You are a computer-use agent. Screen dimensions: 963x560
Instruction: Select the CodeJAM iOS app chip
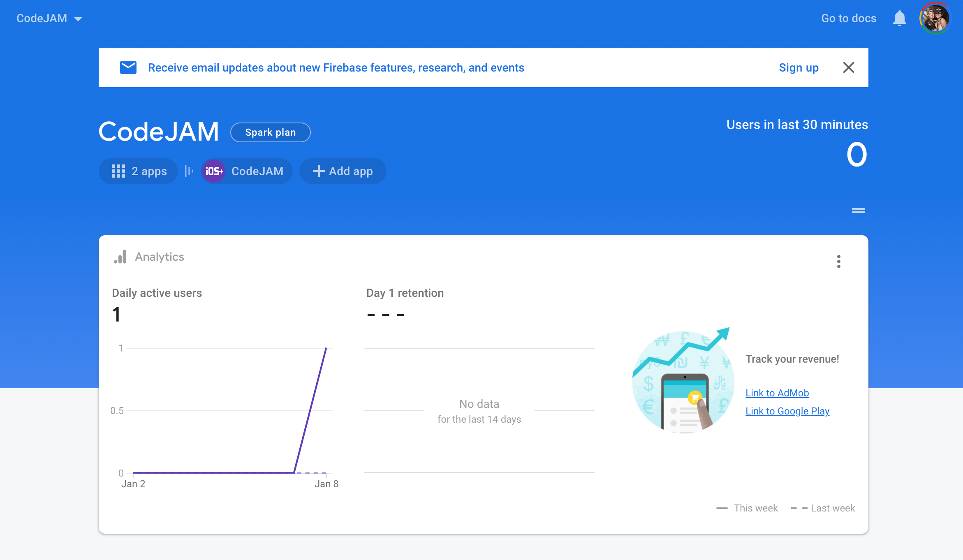point(257,171)
